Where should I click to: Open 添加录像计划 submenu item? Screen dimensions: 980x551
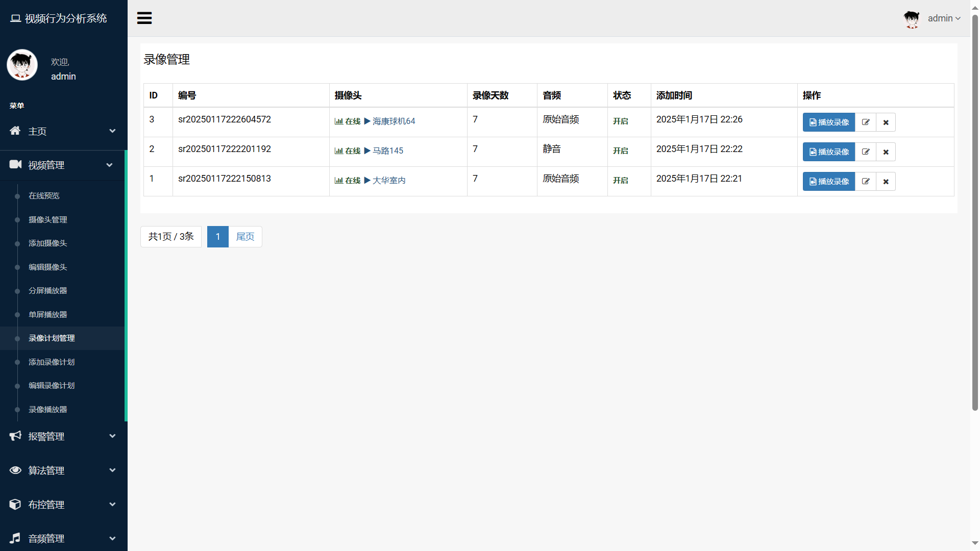point(52,362)
